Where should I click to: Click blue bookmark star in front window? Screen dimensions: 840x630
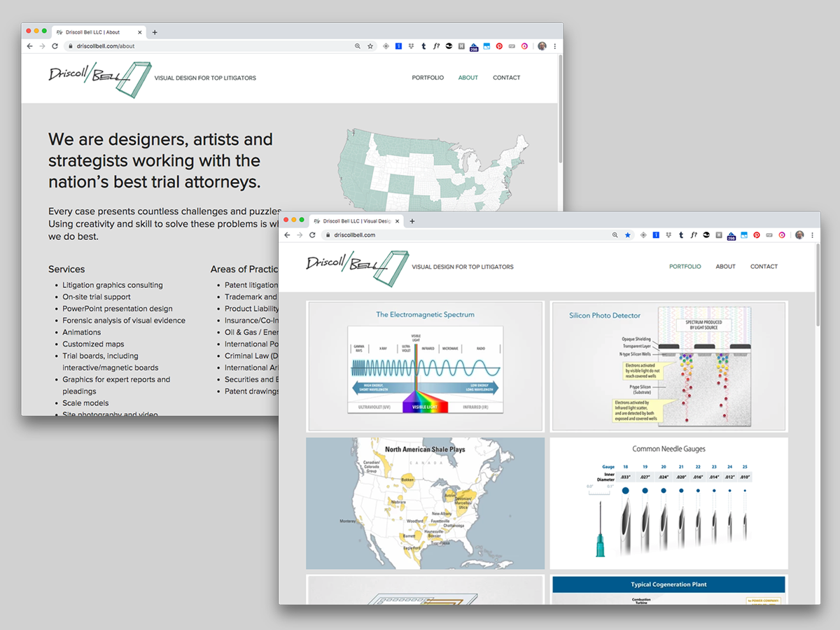[627, 235]
